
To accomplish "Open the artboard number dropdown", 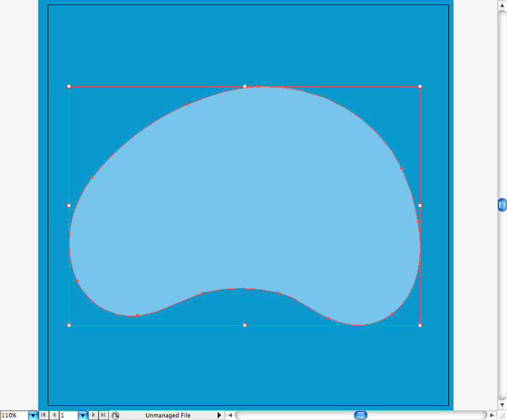I will pos(82,415).
